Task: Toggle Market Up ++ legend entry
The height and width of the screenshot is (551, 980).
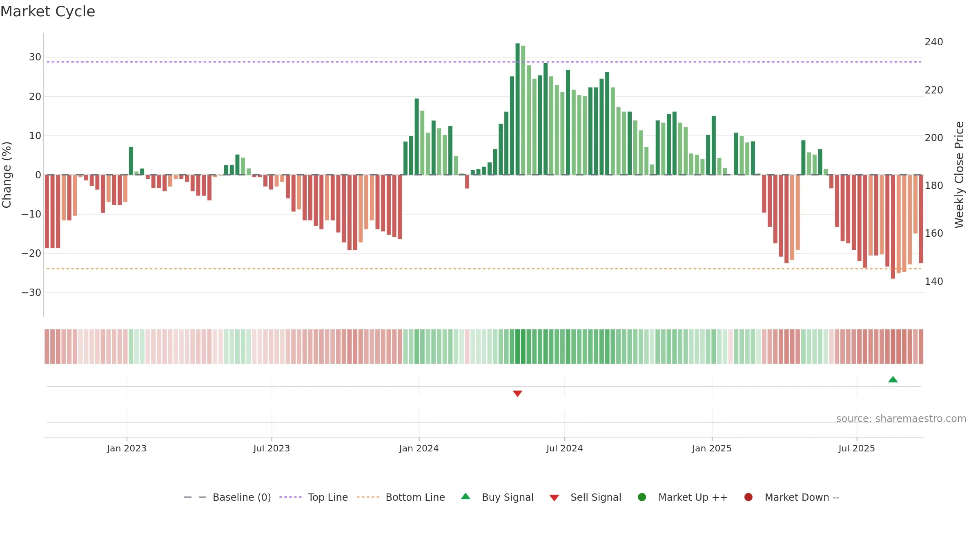Action: point(683,497)
